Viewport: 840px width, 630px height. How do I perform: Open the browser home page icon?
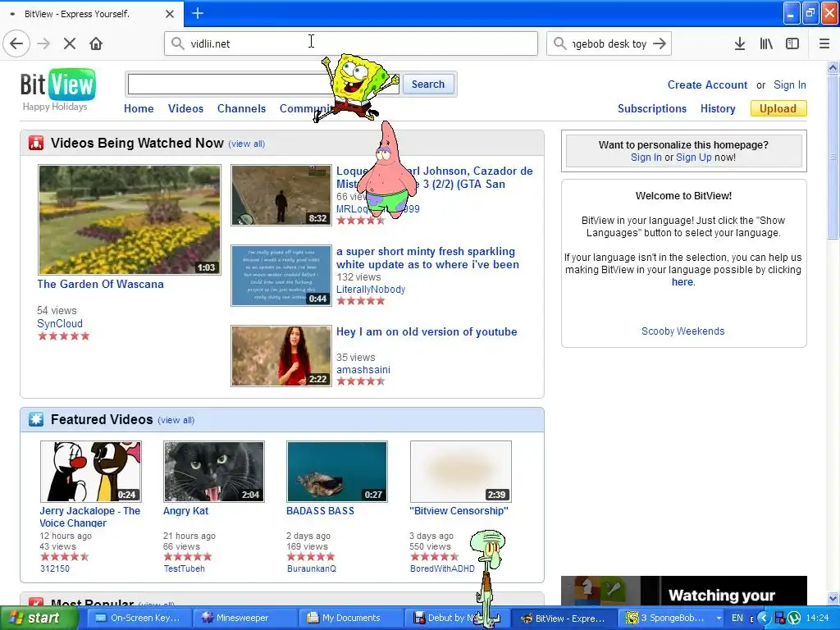pos(96,43)
